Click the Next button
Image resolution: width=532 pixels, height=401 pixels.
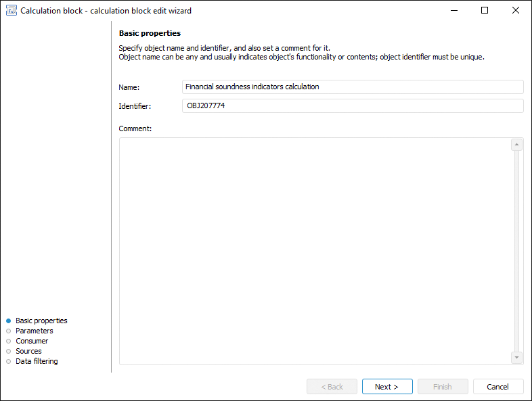387,387
